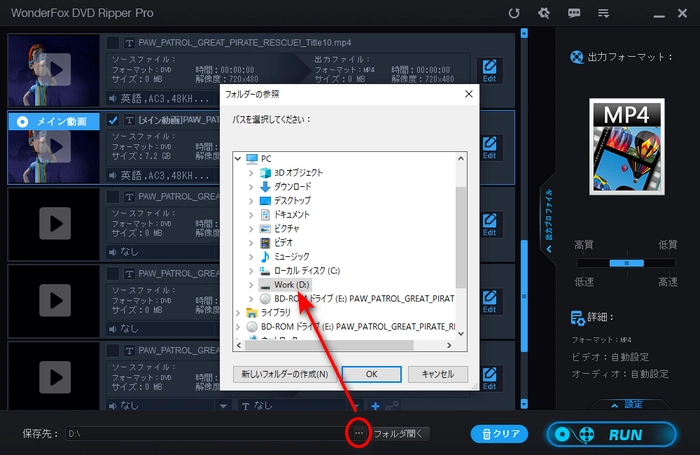The width and height of the screenshot is (700, 455).
Task: Select ローカル ディスク (C:)
Action: pos(307,271)
